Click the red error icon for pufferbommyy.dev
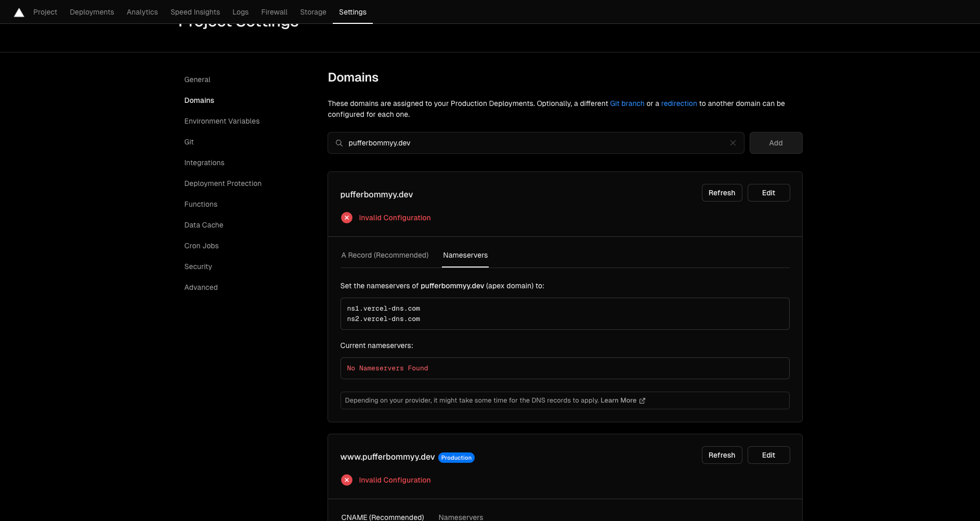 pyautogui.click(x=347, y=218)
